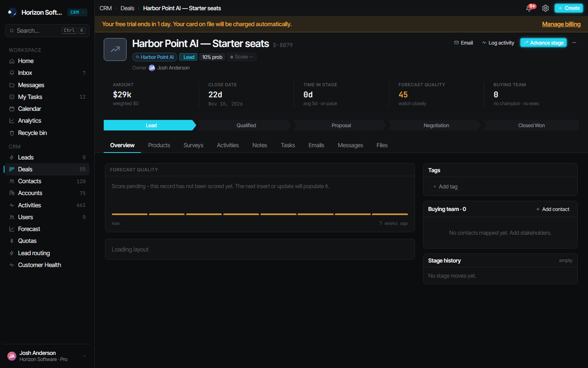Viewport: 588px width, 368px height.
Task: Select the Negotiation pipeline stage
Action: click(436, 125)
